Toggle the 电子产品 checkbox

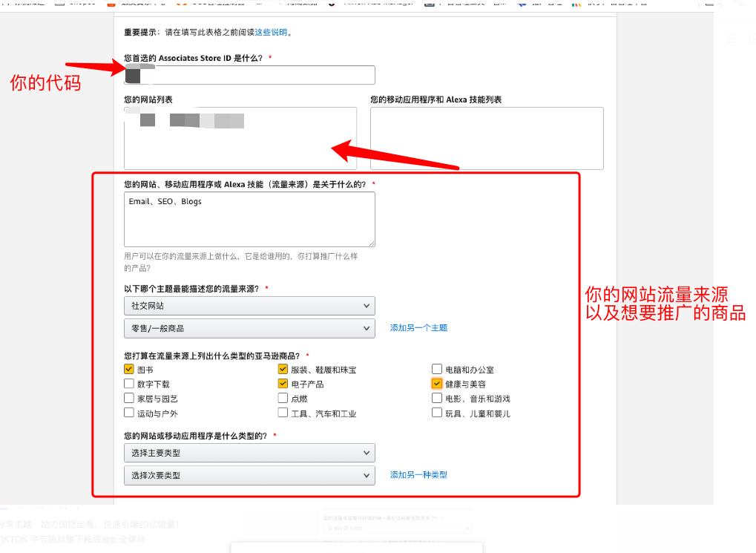(x=283, y=384)
